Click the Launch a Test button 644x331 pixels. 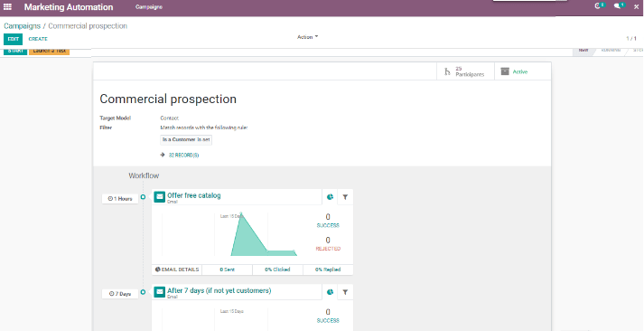50,51
